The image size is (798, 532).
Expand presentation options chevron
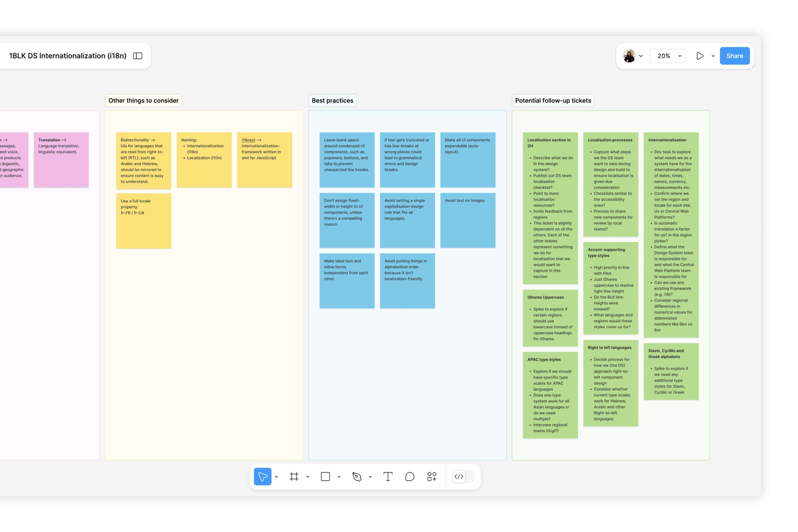click(x=713, y=56)
